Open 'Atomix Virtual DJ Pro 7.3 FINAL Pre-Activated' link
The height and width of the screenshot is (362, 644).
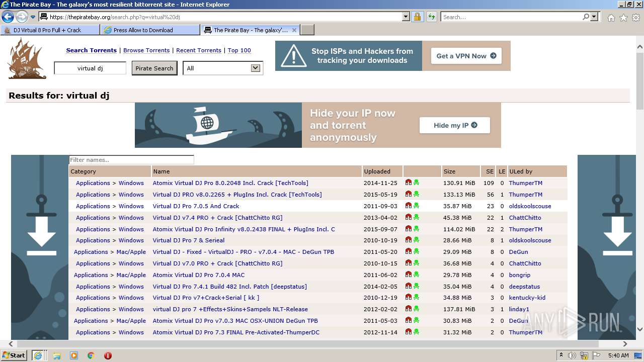point(236,332)
